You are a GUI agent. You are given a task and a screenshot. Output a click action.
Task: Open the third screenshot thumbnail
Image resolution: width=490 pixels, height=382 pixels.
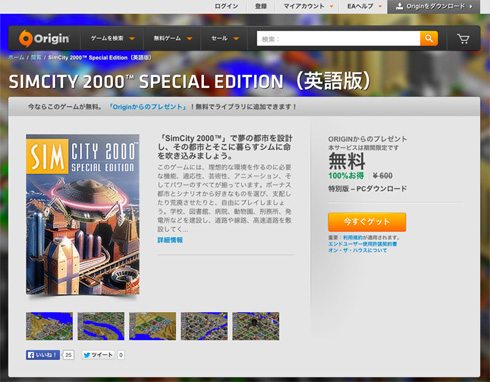tap(153, 326)
